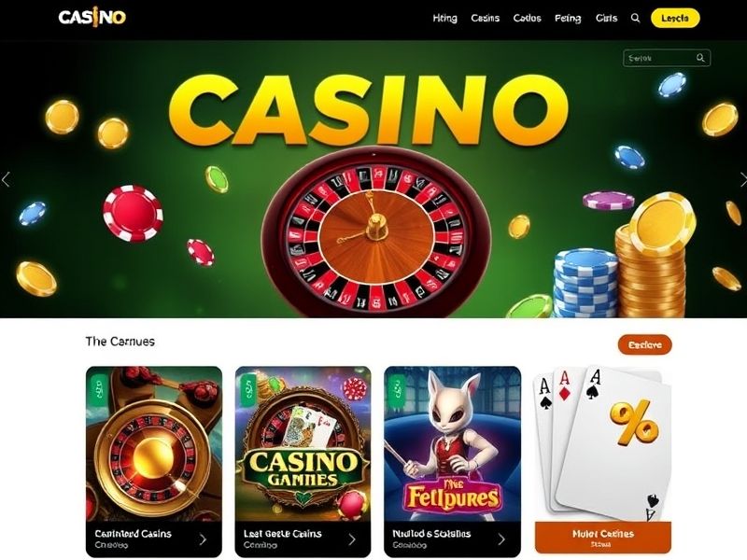Viewport: 747px width, 560px height.
Task: Click the orange Explore button
Action: [644, 344]
